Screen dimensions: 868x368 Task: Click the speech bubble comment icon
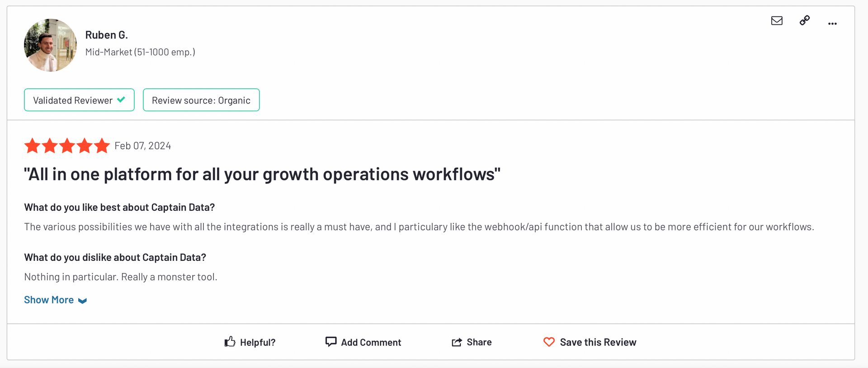pyautogui.click(x=331, y=342)
